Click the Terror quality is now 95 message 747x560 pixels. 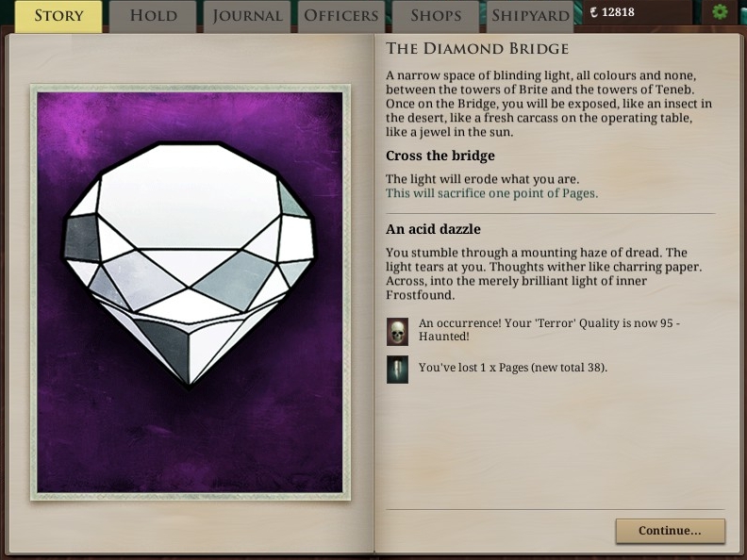(549, 330)
